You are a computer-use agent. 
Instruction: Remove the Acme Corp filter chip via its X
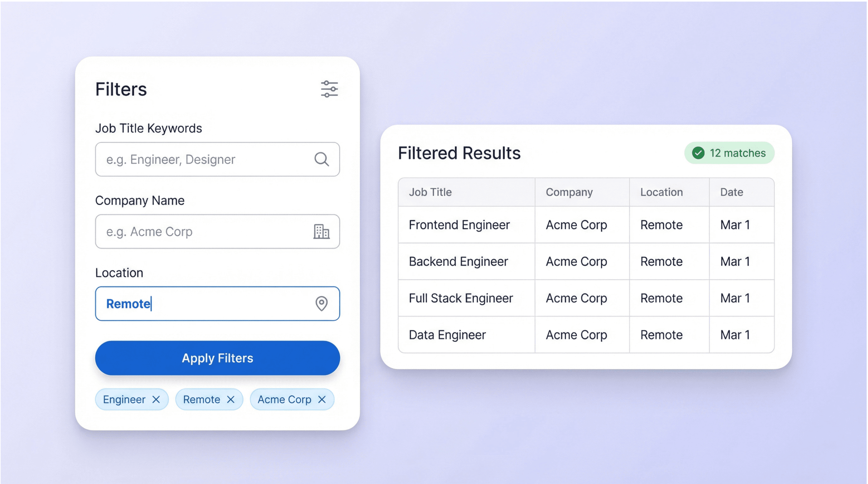(x=321, y=399)
